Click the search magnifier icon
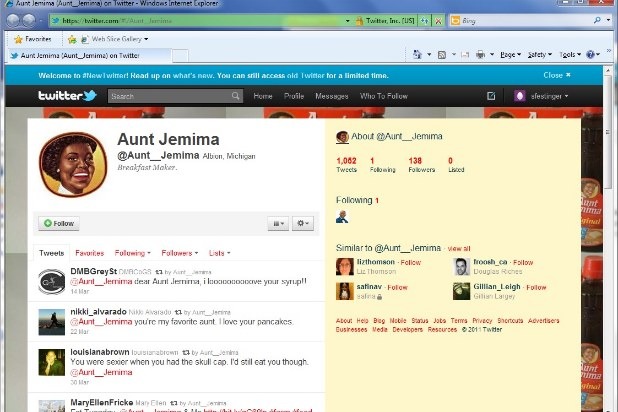The width and height of the screenshot is (618, 412). tap(236, 96)
